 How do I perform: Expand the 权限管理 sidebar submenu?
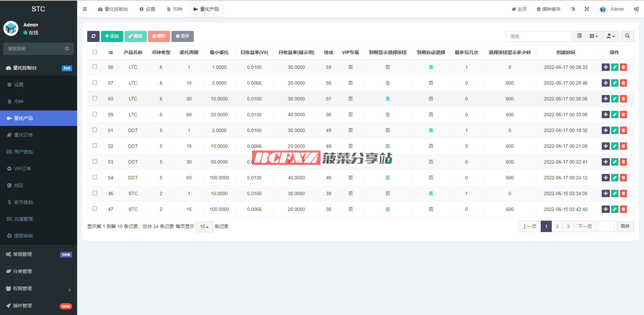pyautogui.click(x=39, y=288)
